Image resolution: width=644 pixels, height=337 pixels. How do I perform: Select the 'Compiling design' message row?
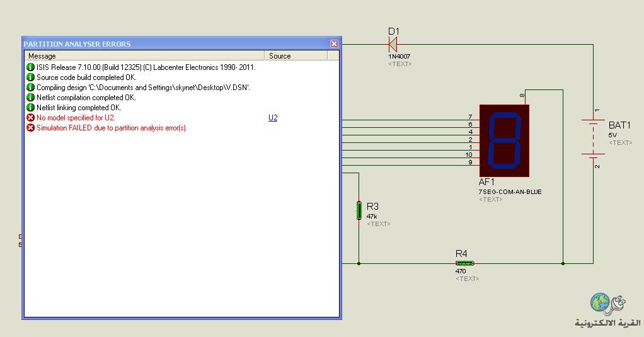[143, 88]
